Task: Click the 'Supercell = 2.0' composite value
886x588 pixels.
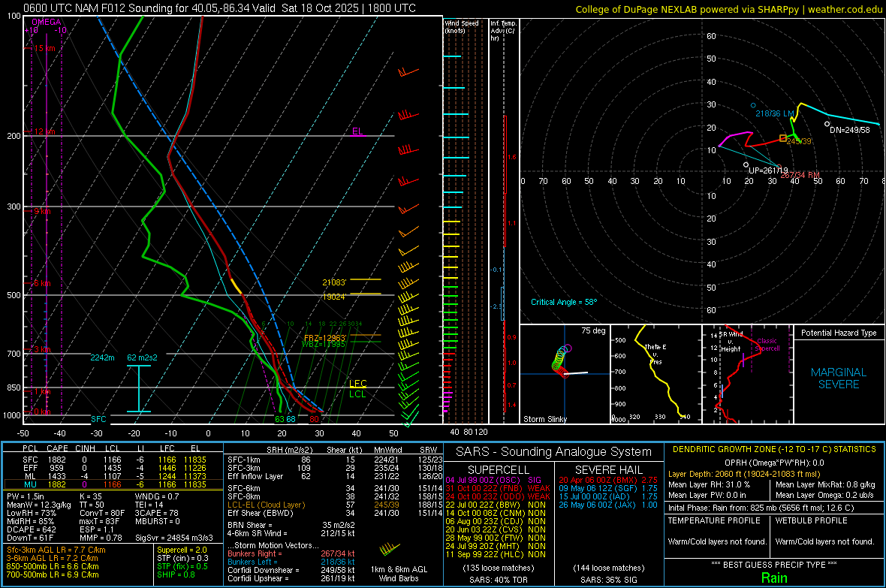Action: click(x=182, y=550)
